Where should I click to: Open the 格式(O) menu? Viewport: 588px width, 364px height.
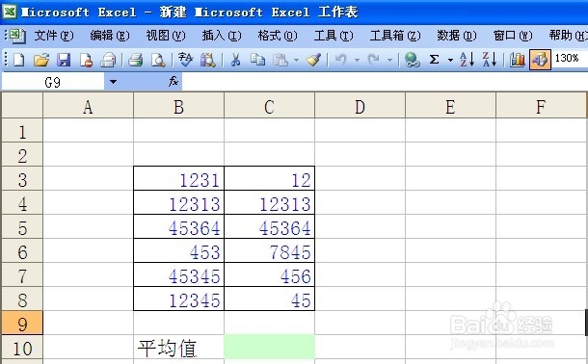pyautogui.click(x=277, y=36)
